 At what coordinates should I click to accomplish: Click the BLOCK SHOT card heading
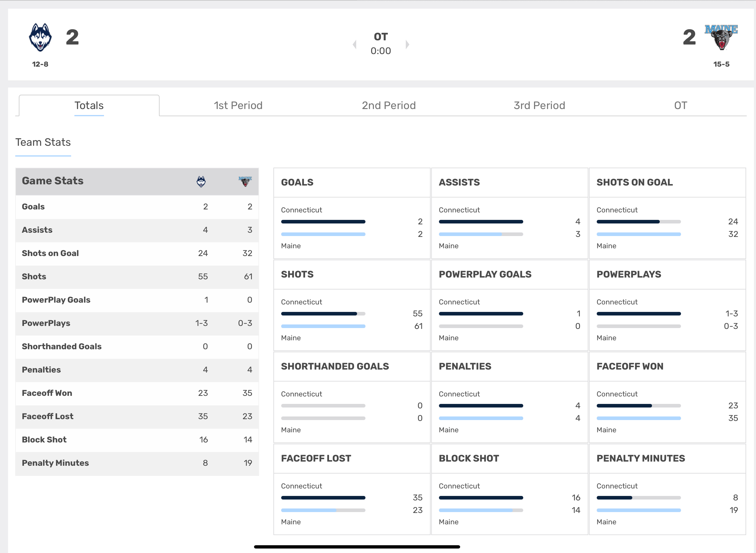(x=469, y=459)
